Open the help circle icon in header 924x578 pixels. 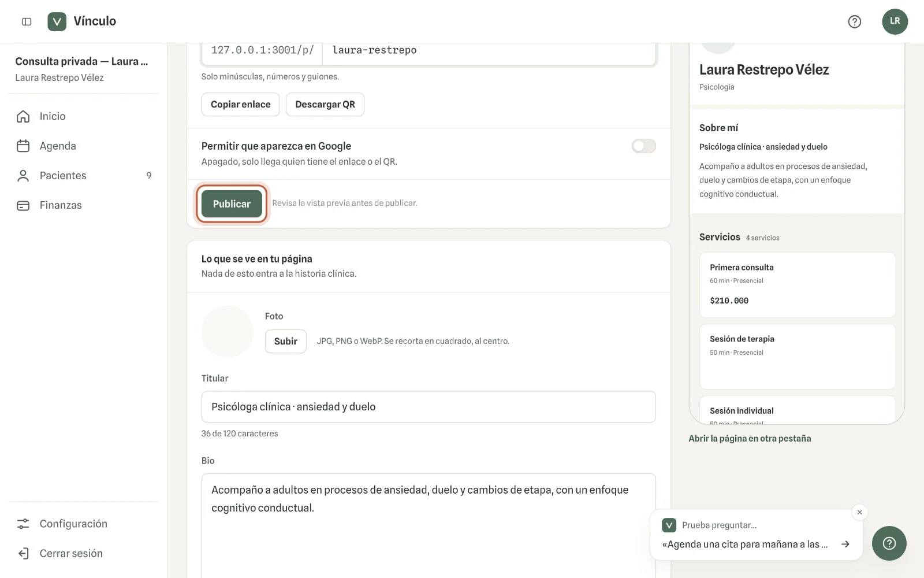pyautogui.click(x=855, y=21)
